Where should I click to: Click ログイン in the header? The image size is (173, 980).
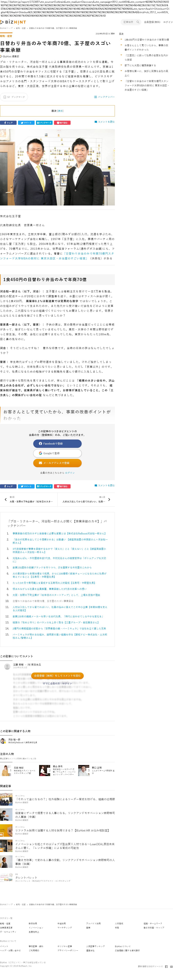pyautogui.click(x=168, y=22)
